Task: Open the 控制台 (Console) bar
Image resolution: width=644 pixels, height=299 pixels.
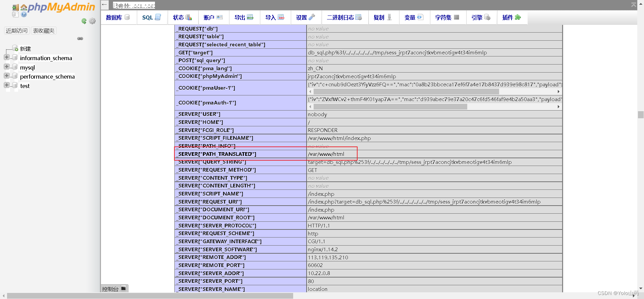Action: pyautogui.click(x=114, y=289)
